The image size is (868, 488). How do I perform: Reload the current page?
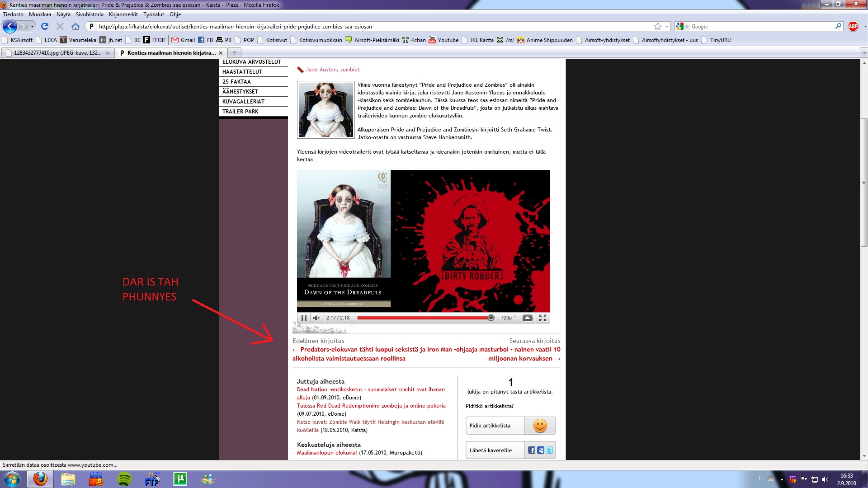click(x=45, y=26)
